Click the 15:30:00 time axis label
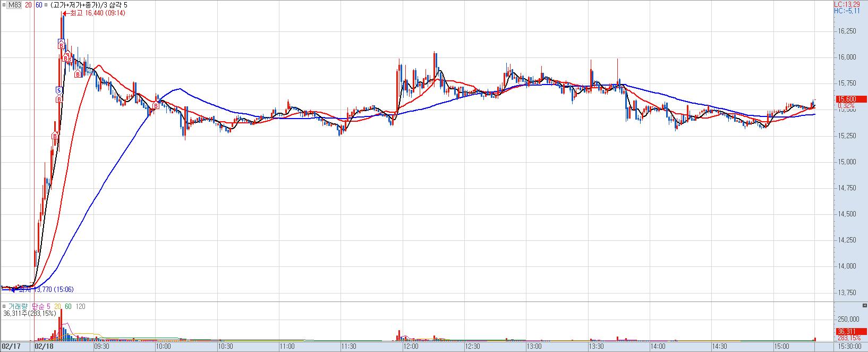The height and width of the screenshot is (352, 868). pyautogui.click(x=849, y=346)
